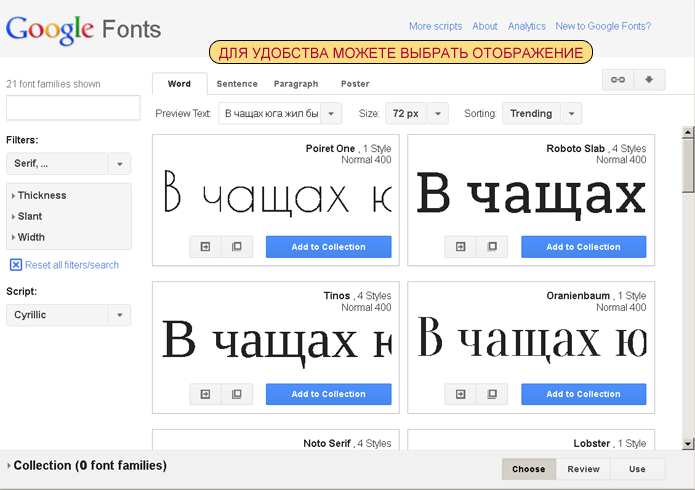
Task: Click the Google Fonts logo
Action: click(x=83, y=30)
